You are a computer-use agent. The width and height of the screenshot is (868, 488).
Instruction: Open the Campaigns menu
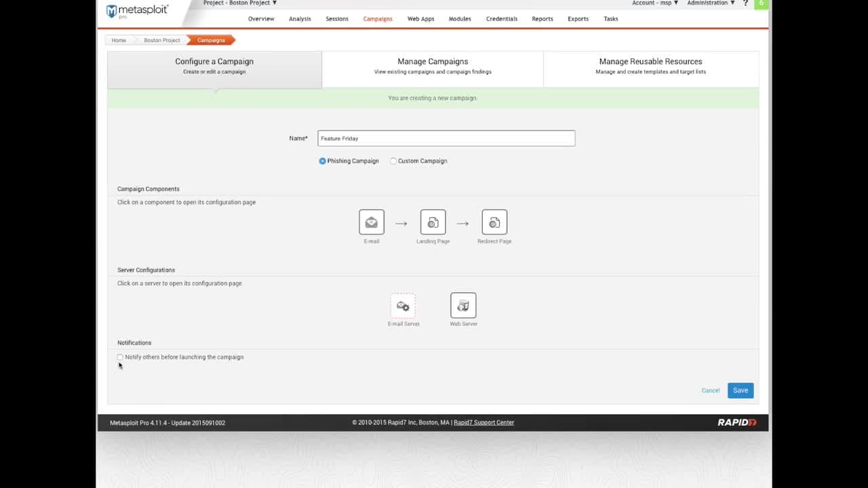pyautogui.click(x=378, y=19)
